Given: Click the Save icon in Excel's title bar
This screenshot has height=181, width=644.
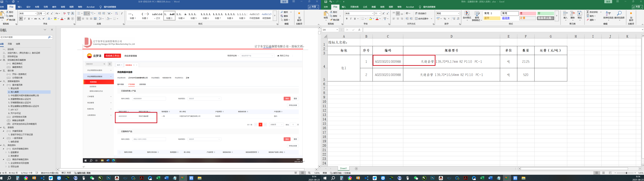Looking at the screenshot, I should pos(326,2).
